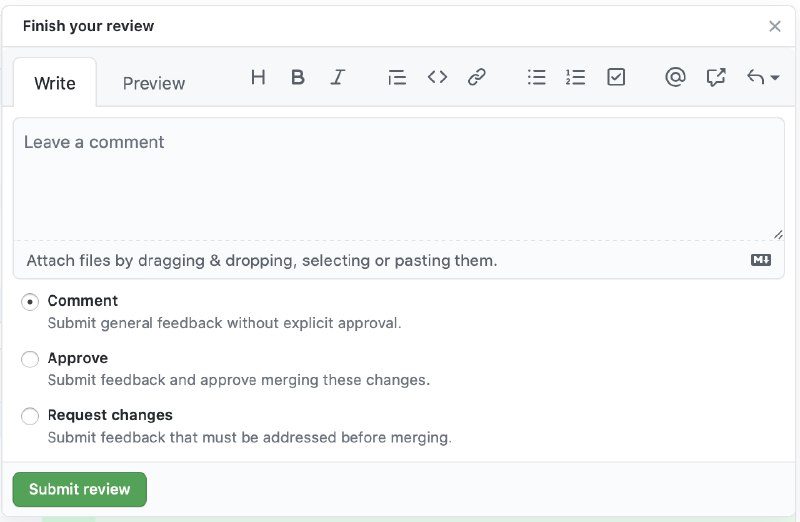The height and width of the screenshot is (522, 800).
Task: Switch to the Write tab
Action: tap(55, 83)
